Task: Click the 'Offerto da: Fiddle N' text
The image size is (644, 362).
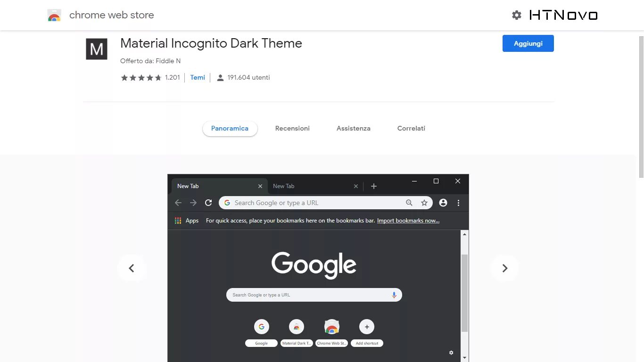Action: (150, 61)
